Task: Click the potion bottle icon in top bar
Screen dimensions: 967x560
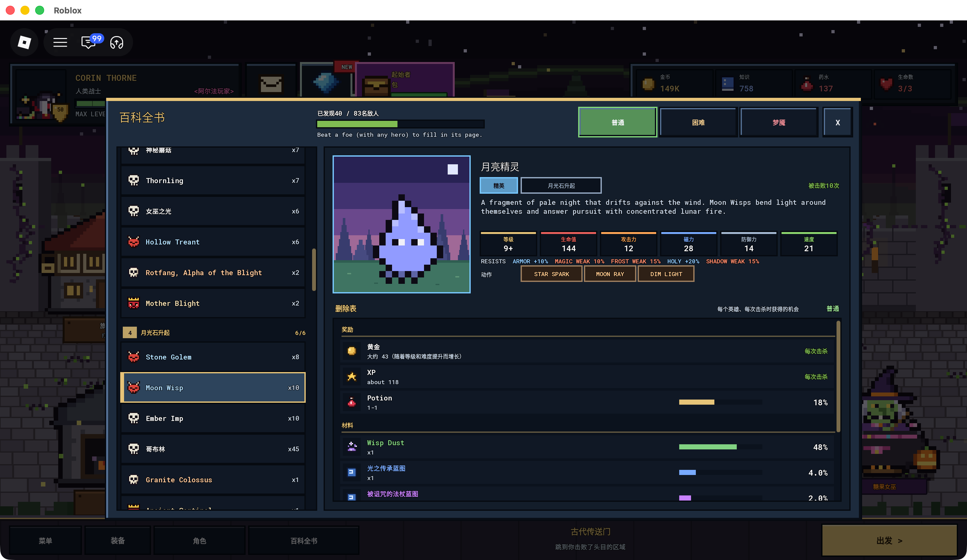Action: pyautogui.click(x=807, y=84)
